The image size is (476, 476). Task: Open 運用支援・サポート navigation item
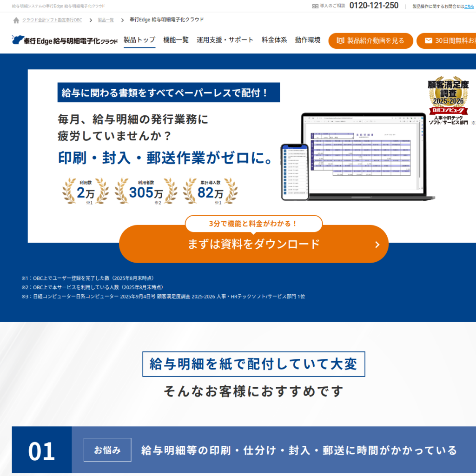[225, 40]
